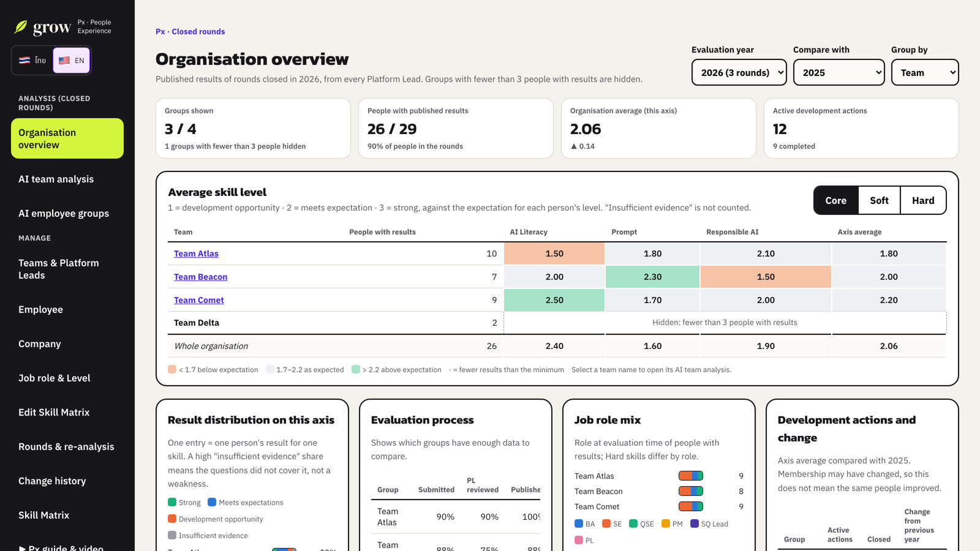This screenshot has width=980, height=551.
Task: Select the EN language option
Action: pos(72,61)
